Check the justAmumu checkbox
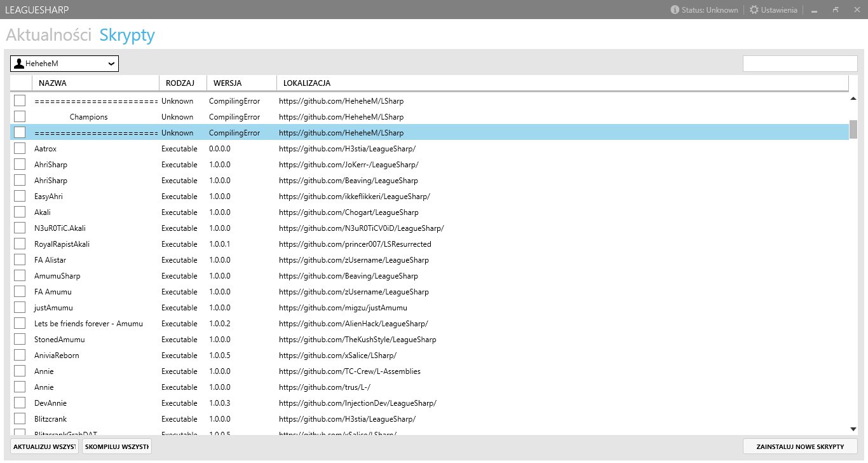The width and height of the screenshot is (868, 463). tap(20, 307)
